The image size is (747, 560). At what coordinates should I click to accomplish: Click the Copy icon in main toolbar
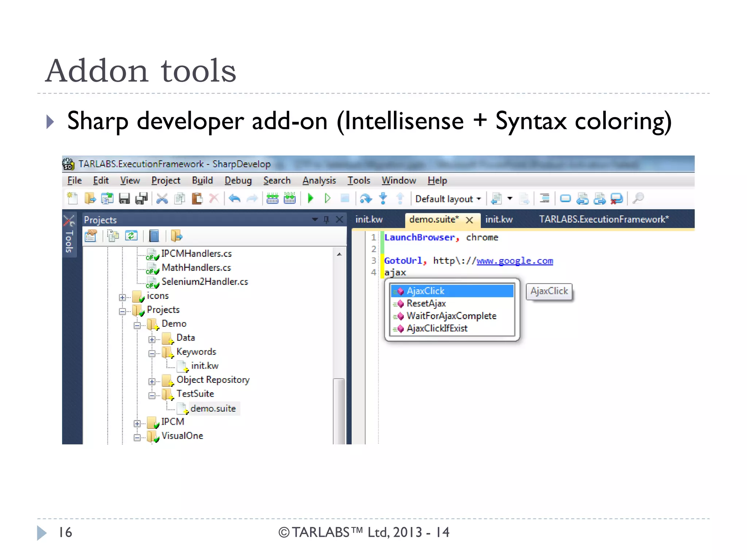pos(179,198)
